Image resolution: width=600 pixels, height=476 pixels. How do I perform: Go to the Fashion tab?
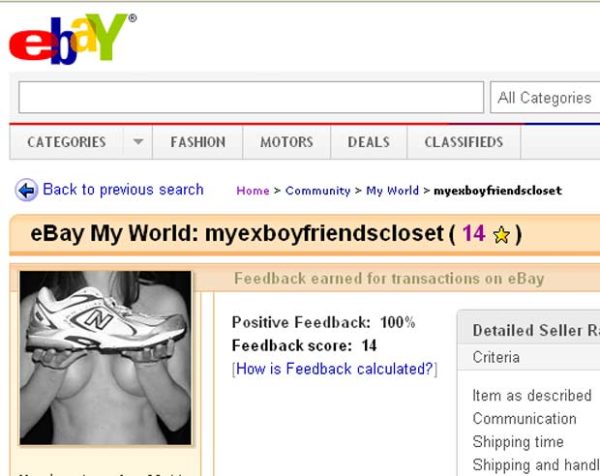coord(198,142)
